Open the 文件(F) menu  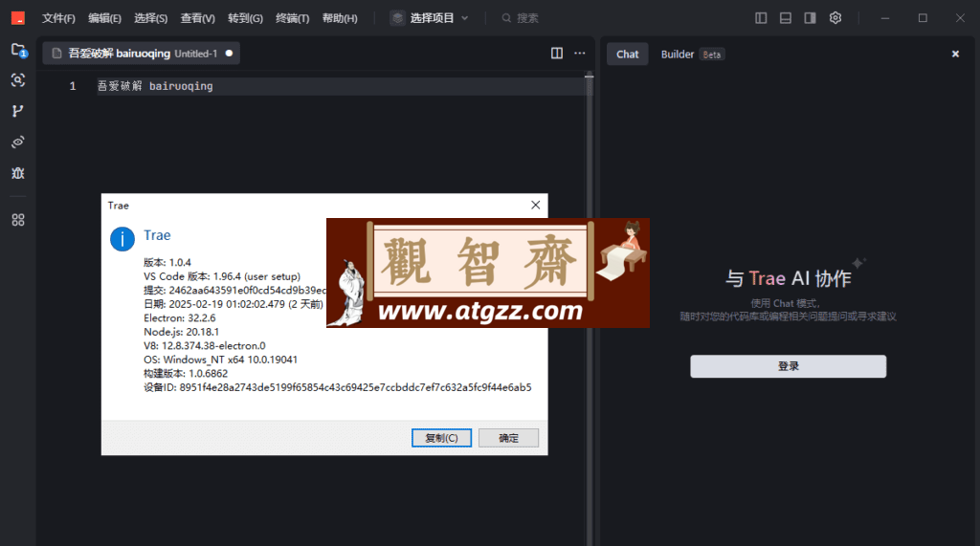58,18
